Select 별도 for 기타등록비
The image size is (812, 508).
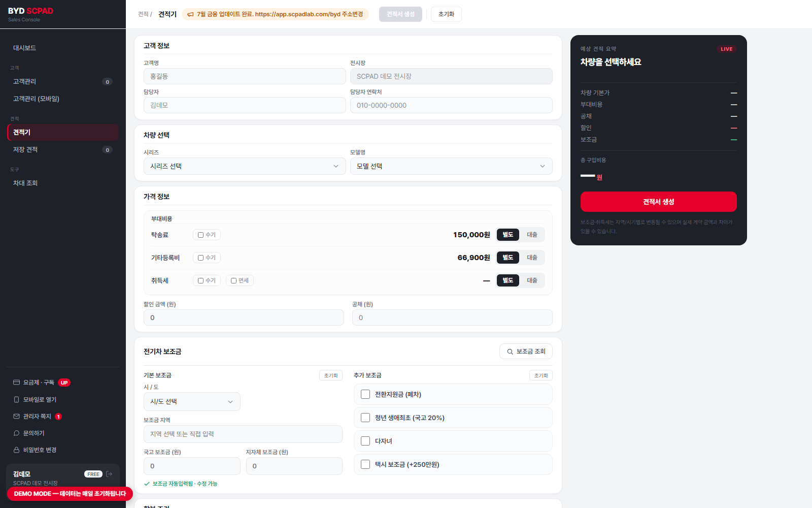(x=508, y=258)
